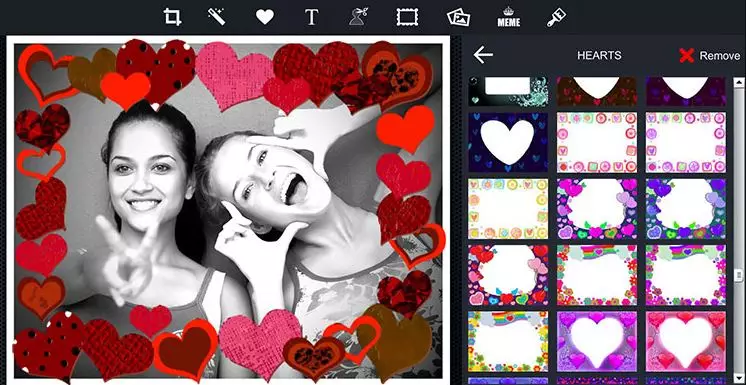Open the photo collage tool

tap(459, 18)
